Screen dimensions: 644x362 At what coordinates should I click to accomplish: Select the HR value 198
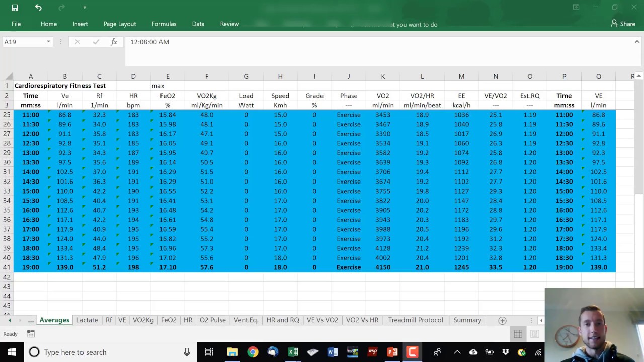coord(133,267)
